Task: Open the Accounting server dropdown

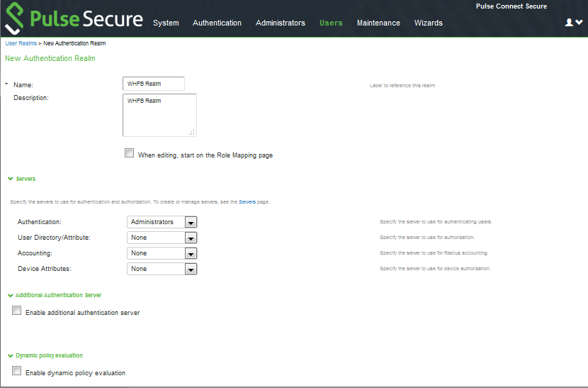Action: [162, 253]
